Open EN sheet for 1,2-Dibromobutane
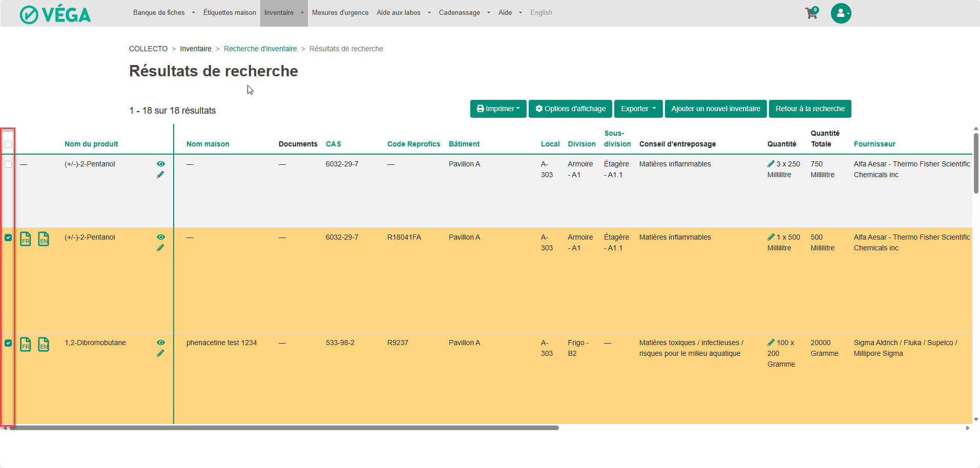980x468 pixels. [44, 344]
